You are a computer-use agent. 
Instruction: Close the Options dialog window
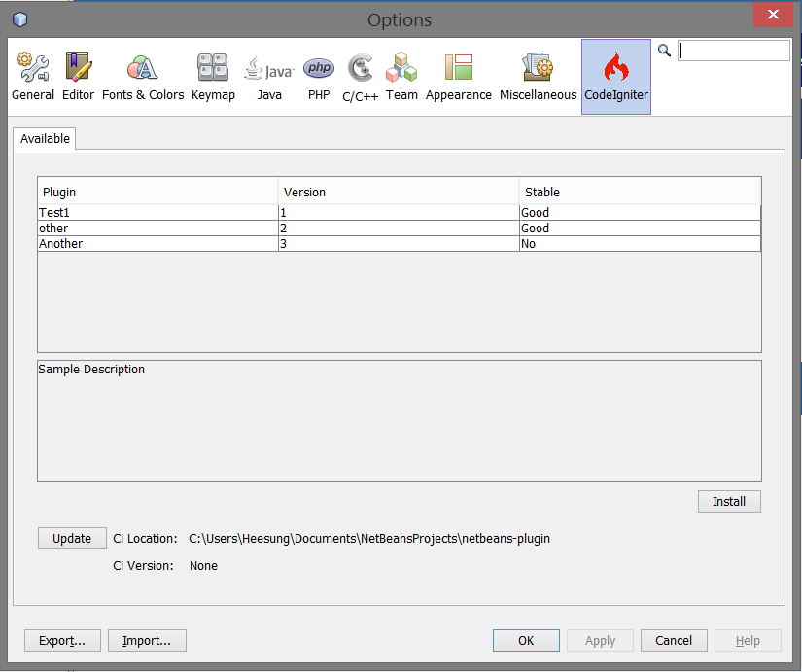(773, 15)
